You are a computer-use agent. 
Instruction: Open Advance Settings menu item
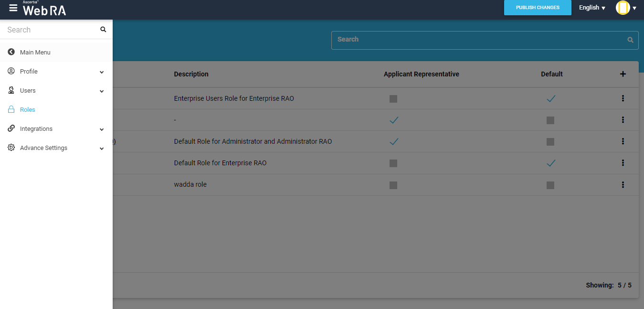click(x=43, y=148)
